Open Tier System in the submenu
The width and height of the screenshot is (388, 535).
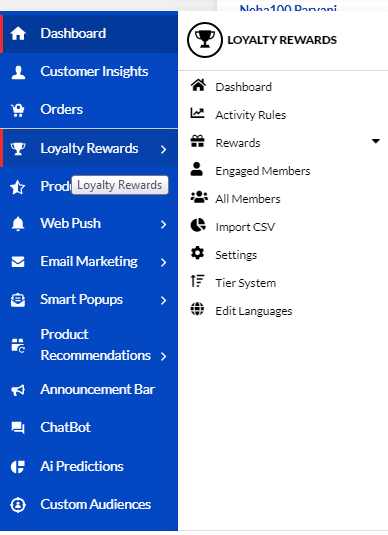coord(245,283)
